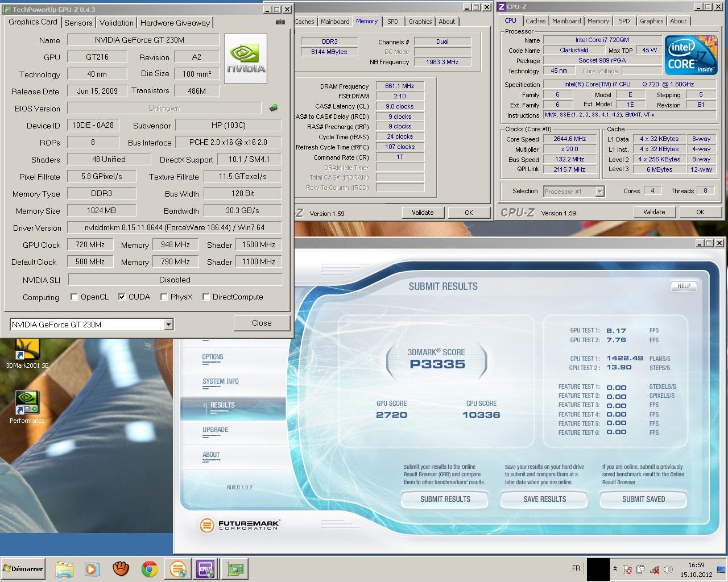The width and height of the screenshot is (728, 582).
Task: Open Memory tab in right CPU-Z window
Action: pyautogui.click(x=598, y=21)
